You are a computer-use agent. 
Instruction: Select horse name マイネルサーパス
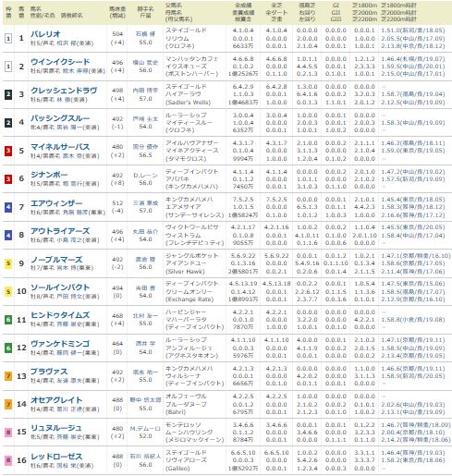coord(60,147)
